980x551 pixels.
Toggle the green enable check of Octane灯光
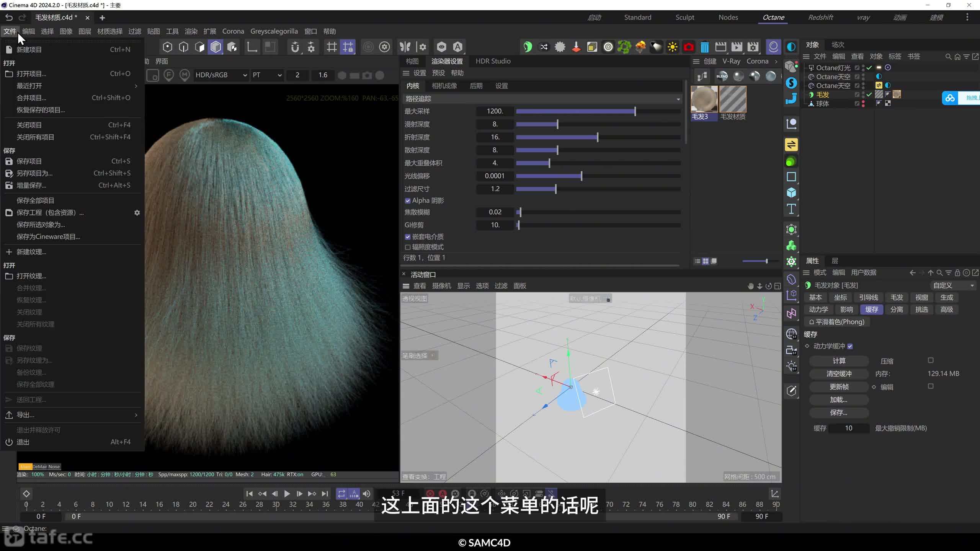[x=869, y=68]
